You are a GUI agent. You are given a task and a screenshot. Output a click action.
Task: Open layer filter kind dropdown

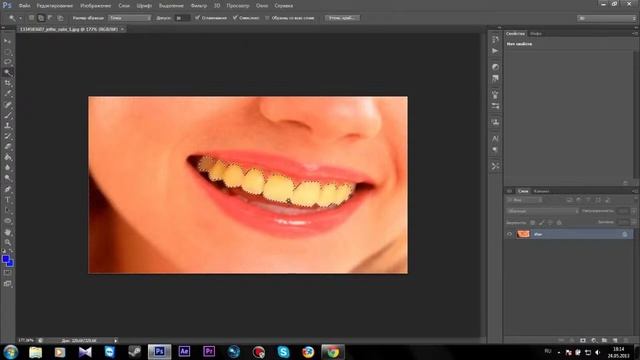524,200
